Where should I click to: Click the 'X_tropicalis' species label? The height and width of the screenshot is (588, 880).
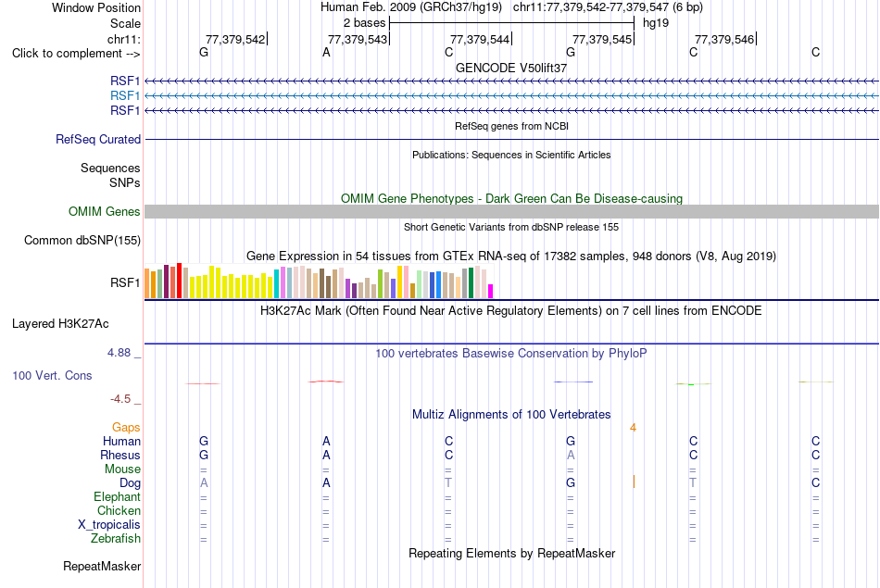(109, 525)
